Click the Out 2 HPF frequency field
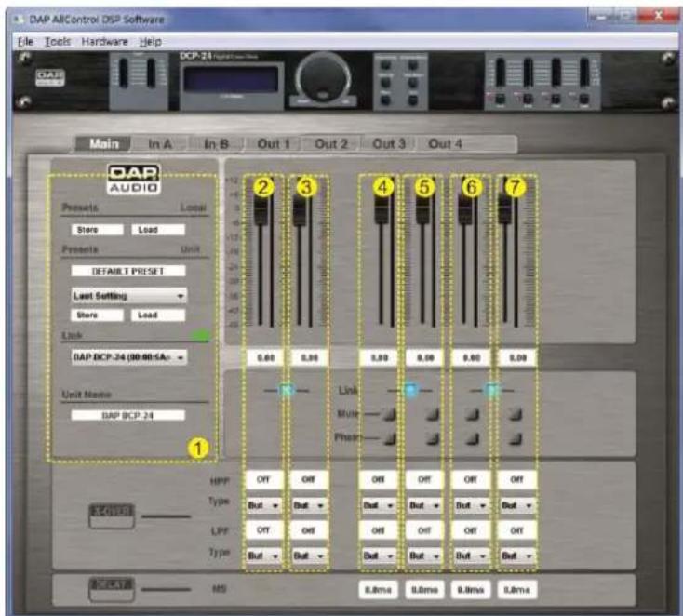The image size is (683, 616). (x=424, y=479)
